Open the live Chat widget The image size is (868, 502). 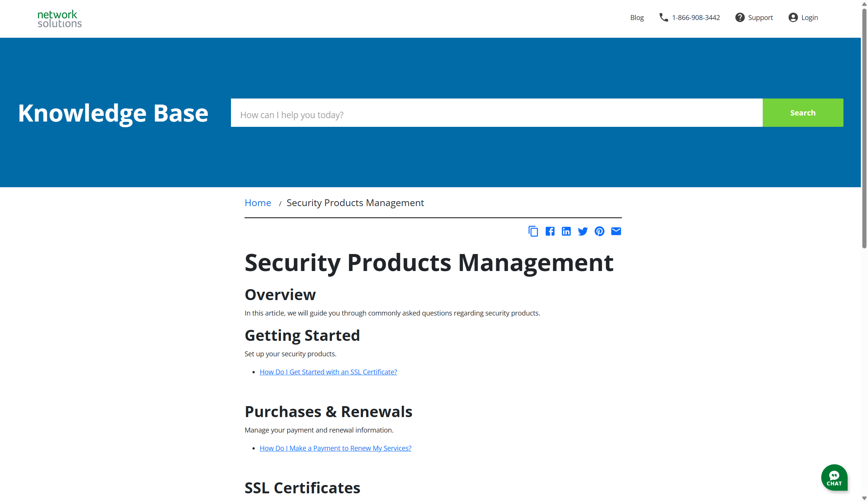tap(834, 477)
